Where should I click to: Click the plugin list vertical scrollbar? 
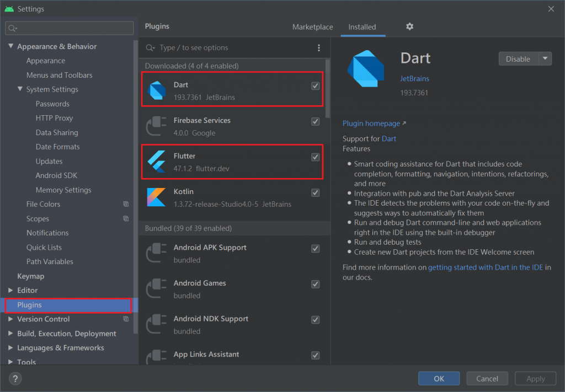point(328,89)
